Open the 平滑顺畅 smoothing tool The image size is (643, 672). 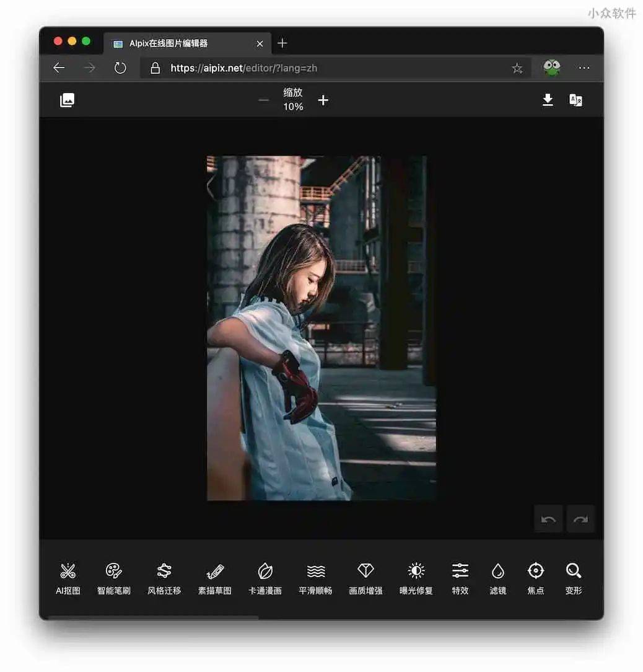tap(315, 578)
